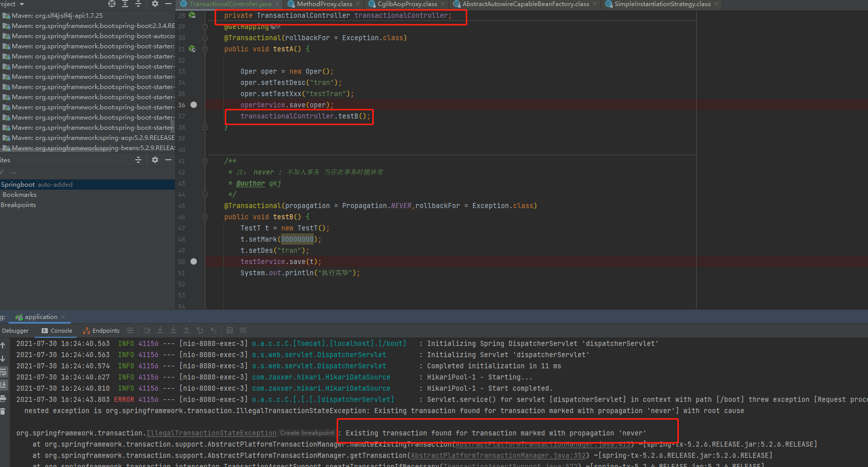This screenshot has width=868, height=467.
Task: Click the Project panel horizontal scrollbar
Action: point(56,151)
